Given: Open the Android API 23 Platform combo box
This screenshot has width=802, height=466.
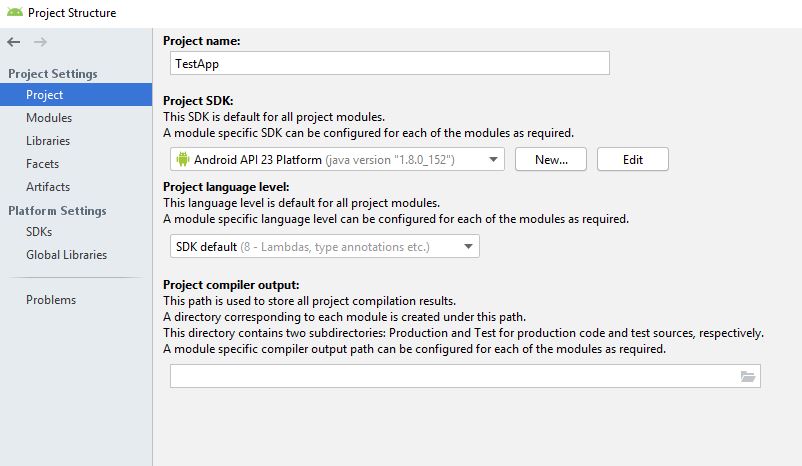Looking at the screenshot, I should (337, 159).
